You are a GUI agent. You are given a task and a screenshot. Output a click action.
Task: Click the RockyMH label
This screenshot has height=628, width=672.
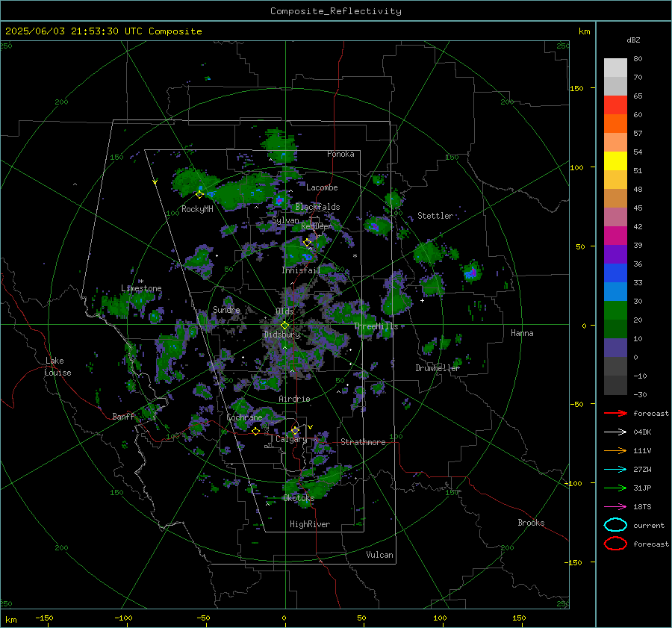pos(197,209)
